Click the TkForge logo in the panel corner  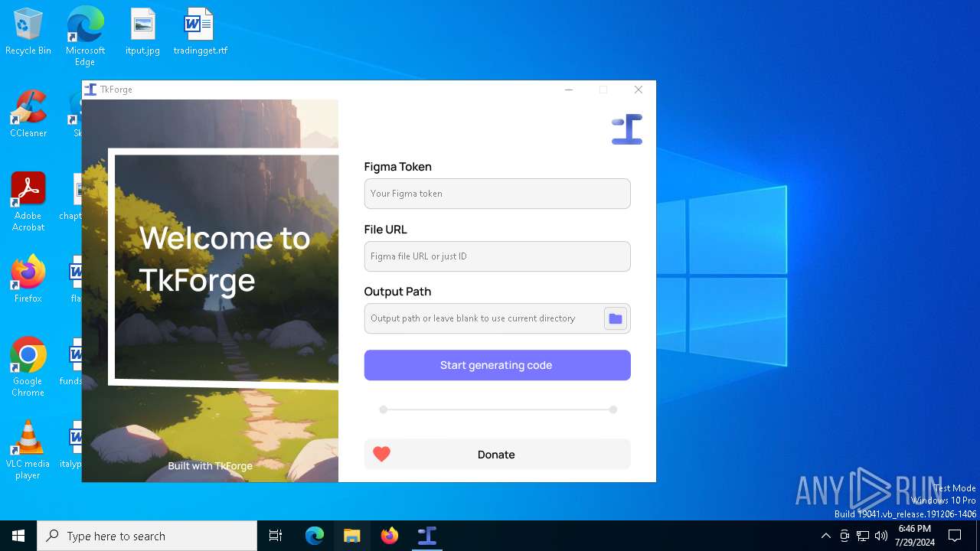[627, 129]
